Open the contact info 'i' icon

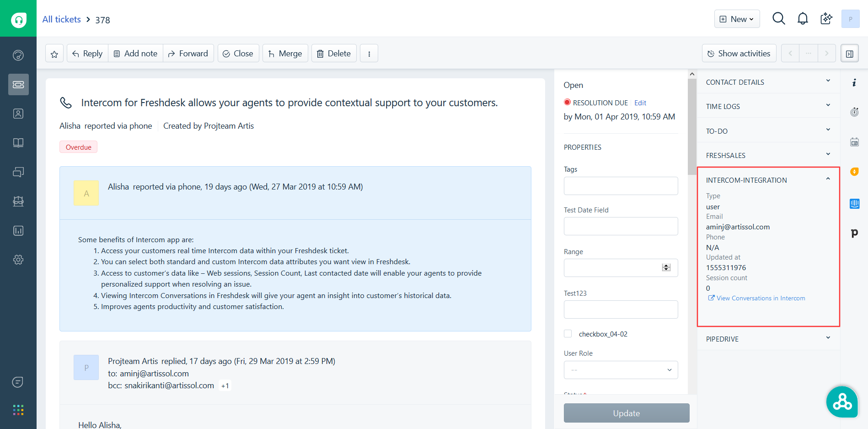pyautogui.click(x=854, y=83)
